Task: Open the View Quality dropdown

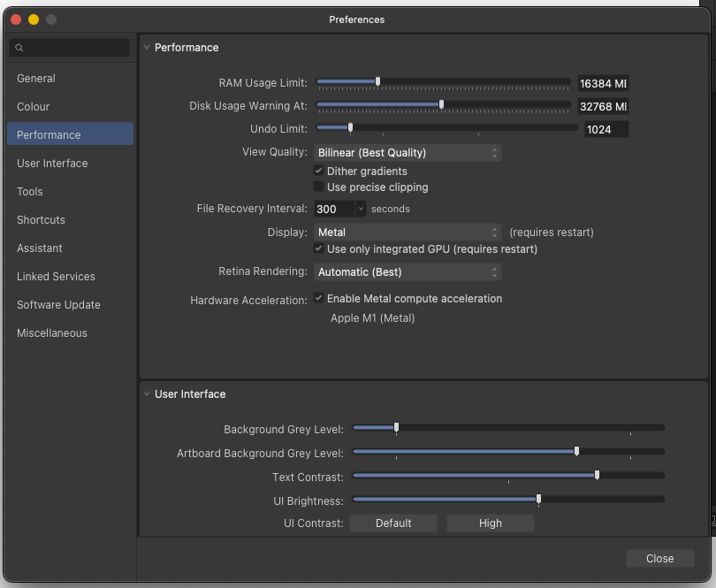Action: tap(408, 152)
